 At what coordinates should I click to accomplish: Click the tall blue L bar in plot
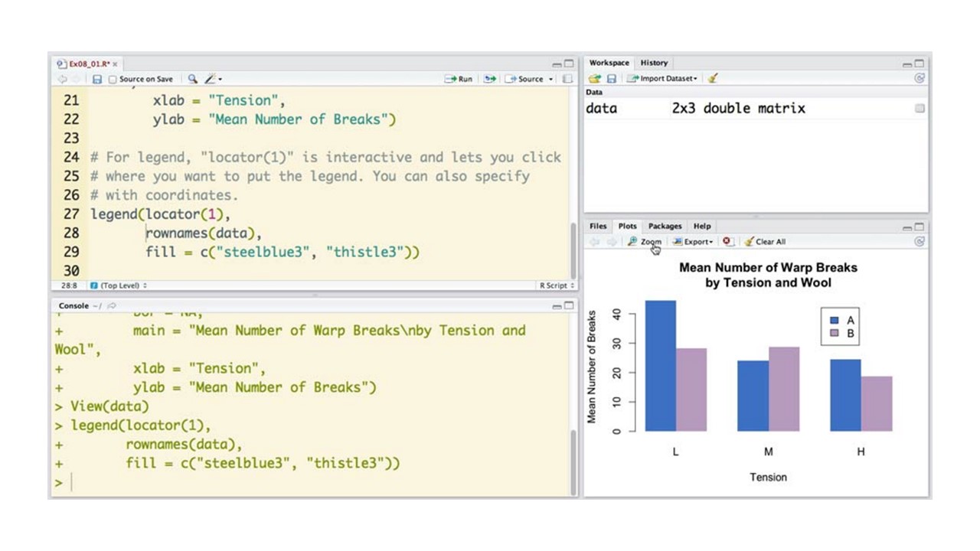coord(661,366)
